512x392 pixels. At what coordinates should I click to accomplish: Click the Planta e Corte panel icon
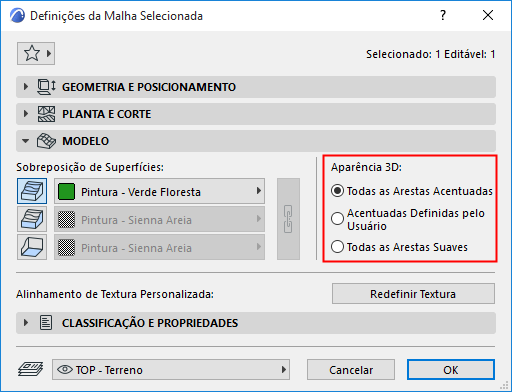46,114
